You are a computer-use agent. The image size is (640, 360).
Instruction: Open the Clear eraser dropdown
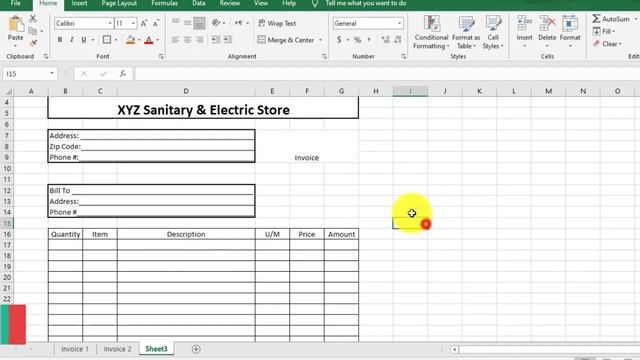(607, 44)
